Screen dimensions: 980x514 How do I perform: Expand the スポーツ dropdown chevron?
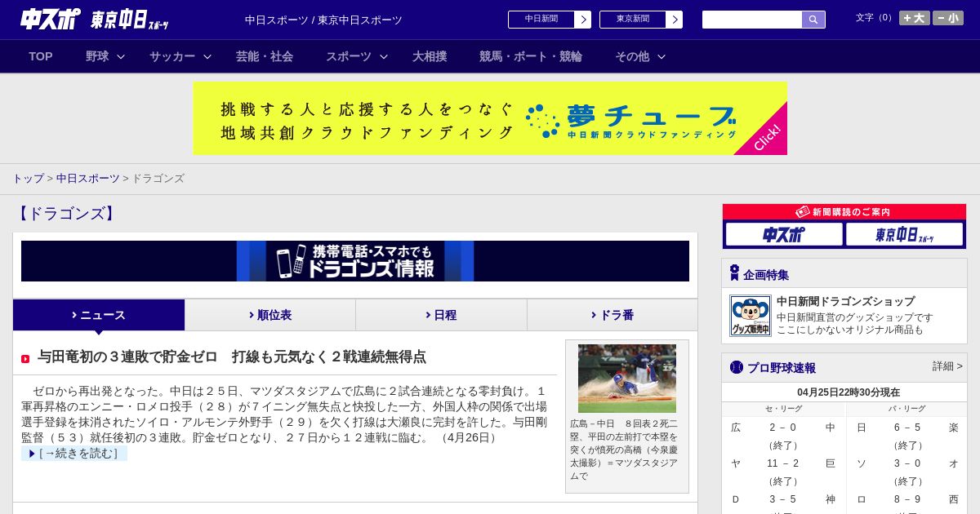(384, 56)
